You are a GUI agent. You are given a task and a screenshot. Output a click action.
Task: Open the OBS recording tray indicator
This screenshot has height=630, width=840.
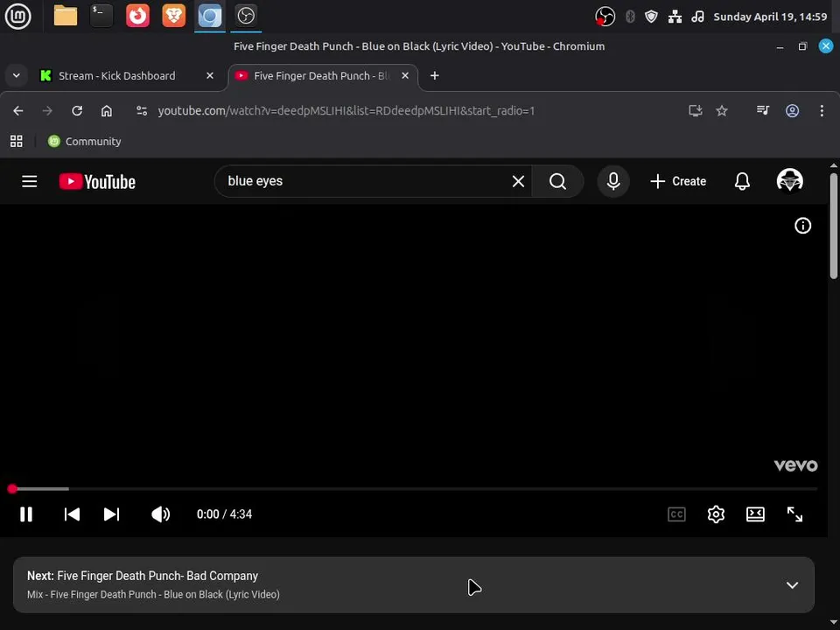pos(605,17)
